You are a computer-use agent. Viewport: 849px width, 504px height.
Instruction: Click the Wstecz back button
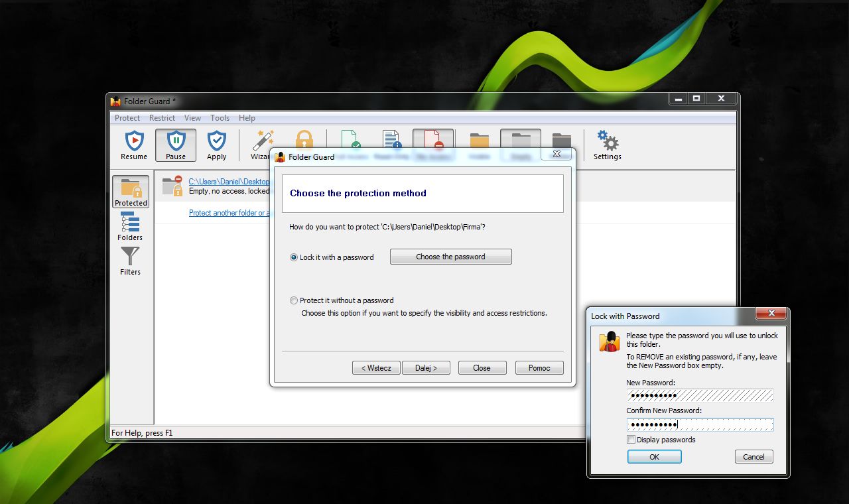tap(376, 368)
